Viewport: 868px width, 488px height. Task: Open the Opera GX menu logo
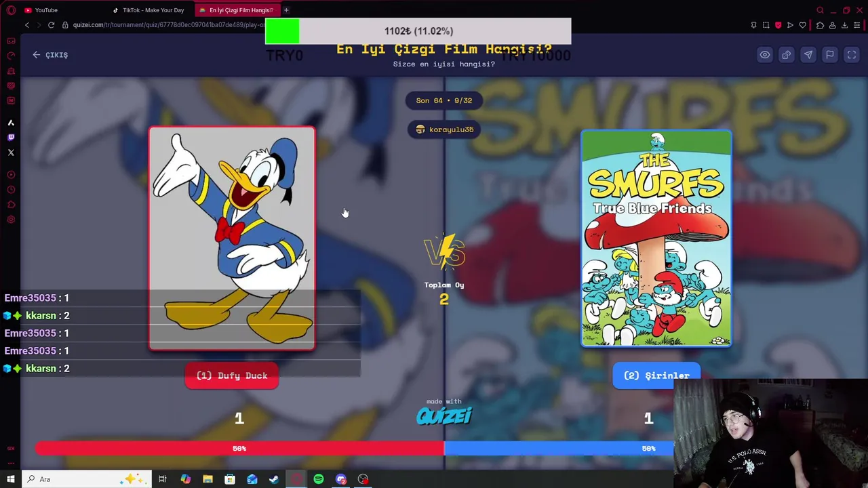pos(11,10)
